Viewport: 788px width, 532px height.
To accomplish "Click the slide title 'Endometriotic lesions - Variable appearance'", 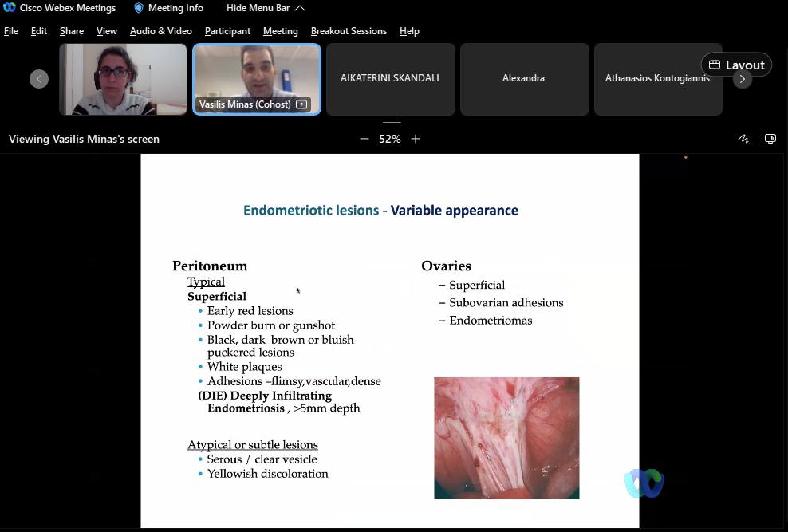I will [x=380, y=210].
